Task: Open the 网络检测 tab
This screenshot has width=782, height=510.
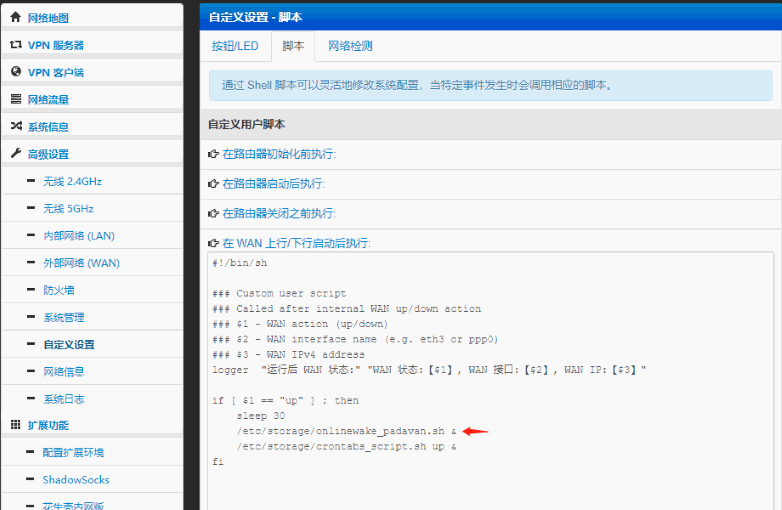Action: (x=350, y=46)
